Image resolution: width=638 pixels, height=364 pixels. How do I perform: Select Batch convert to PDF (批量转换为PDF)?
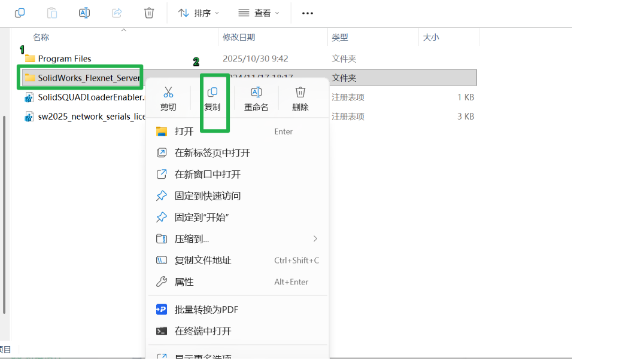(238, 310)
